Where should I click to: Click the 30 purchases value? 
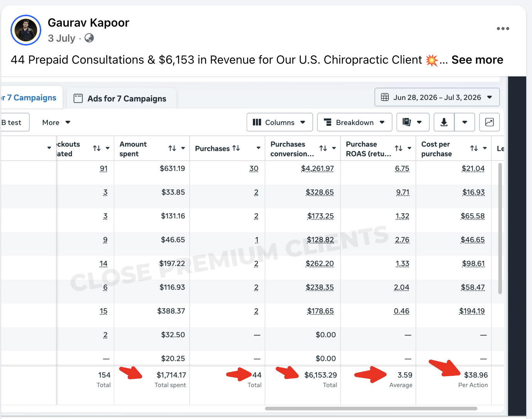click(254, 169)
